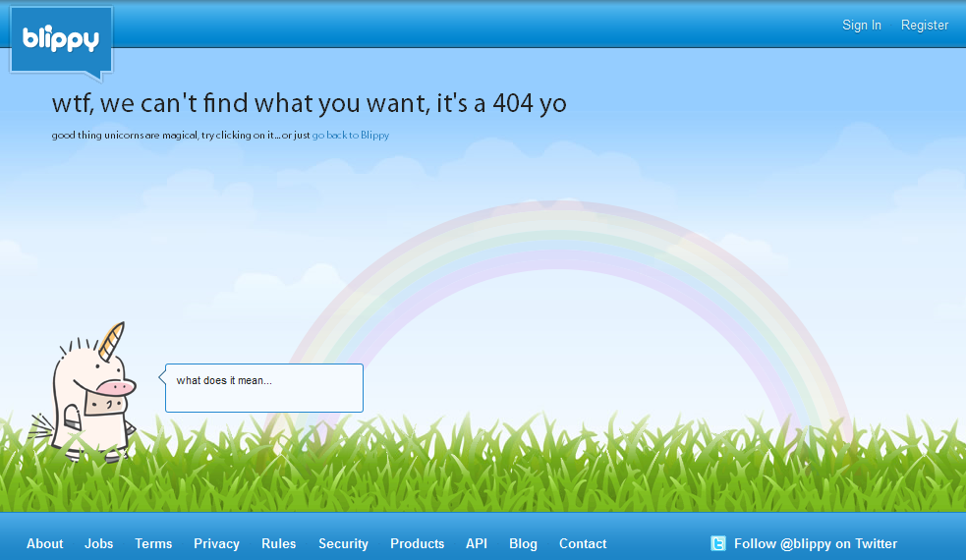Click the '404 yo' headline text
The width and height of the screenshot is (966, 560).
coord(530,103)
